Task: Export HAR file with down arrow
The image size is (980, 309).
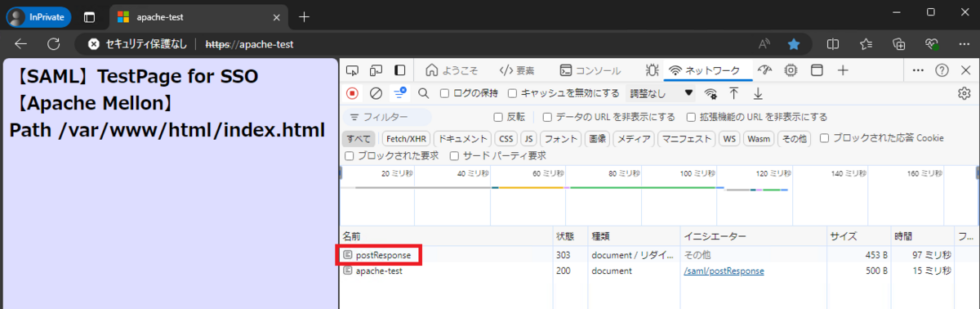Action: (758, 93)
